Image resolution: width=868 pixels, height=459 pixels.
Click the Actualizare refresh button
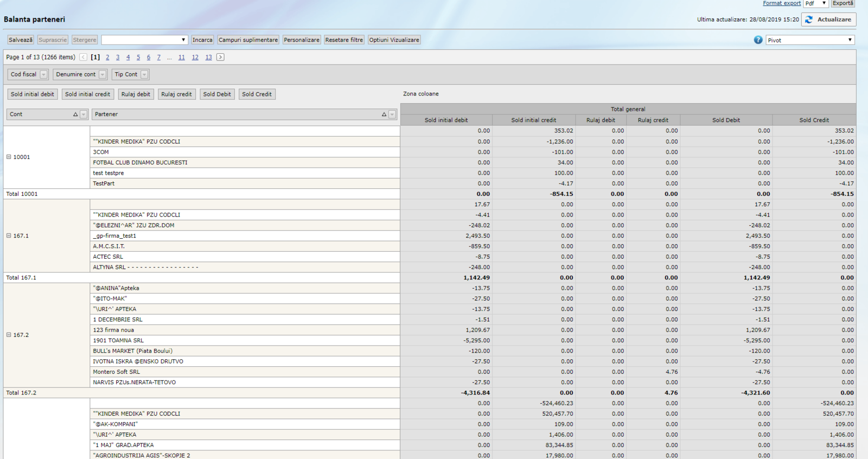point(828,20)
